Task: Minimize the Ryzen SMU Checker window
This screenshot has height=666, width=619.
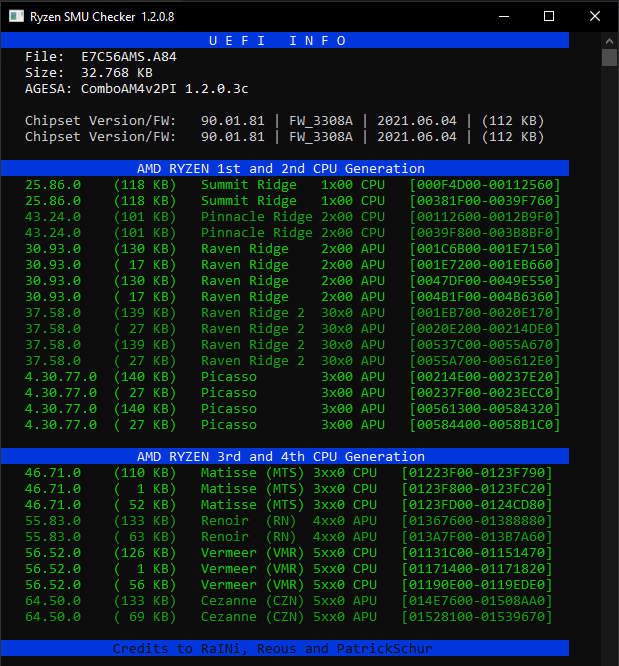Action: 504,17
